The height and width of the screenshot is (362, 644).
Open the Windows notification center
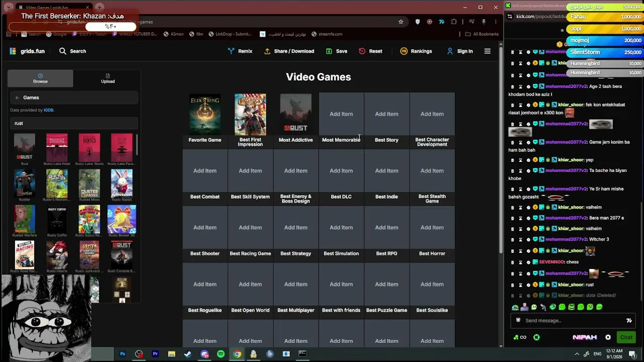tap(632, 354)
